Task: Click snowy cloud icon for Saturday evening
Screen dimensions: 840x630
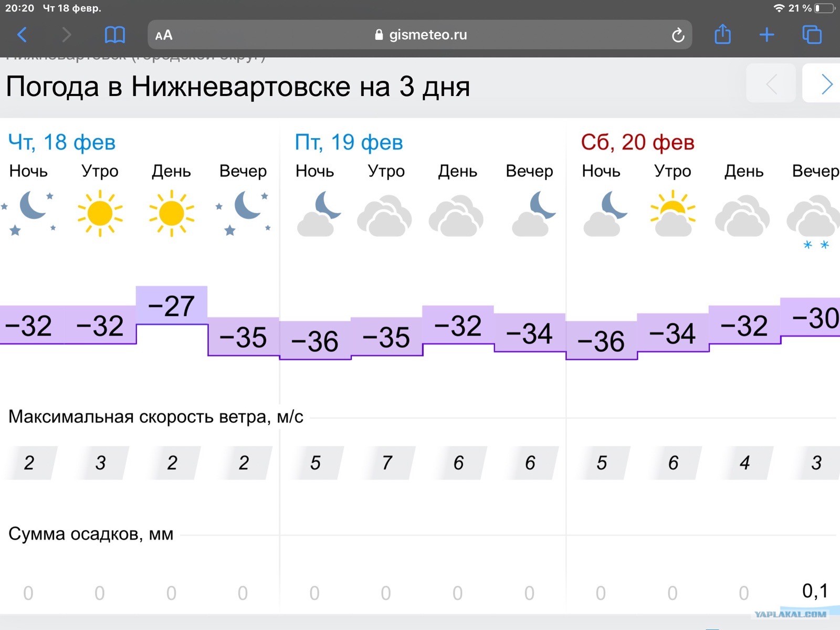Action: pyautogui.click(x=813, y=222)
